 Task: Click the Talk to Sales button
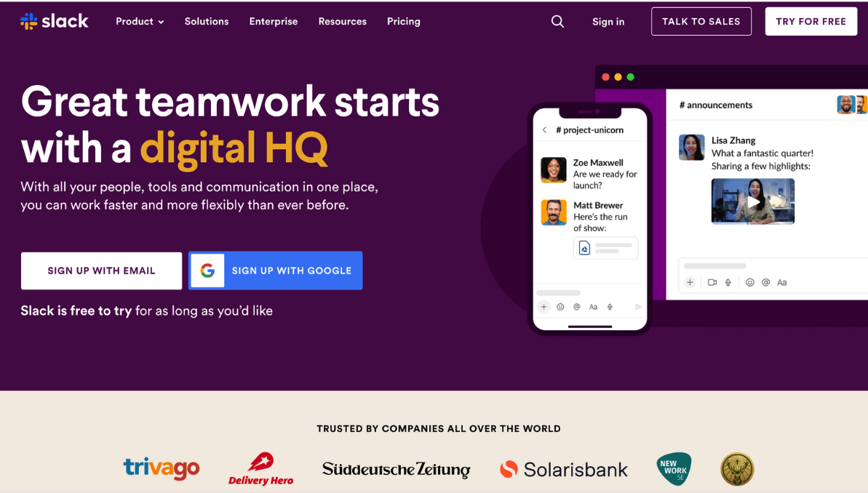click(701, 22)
